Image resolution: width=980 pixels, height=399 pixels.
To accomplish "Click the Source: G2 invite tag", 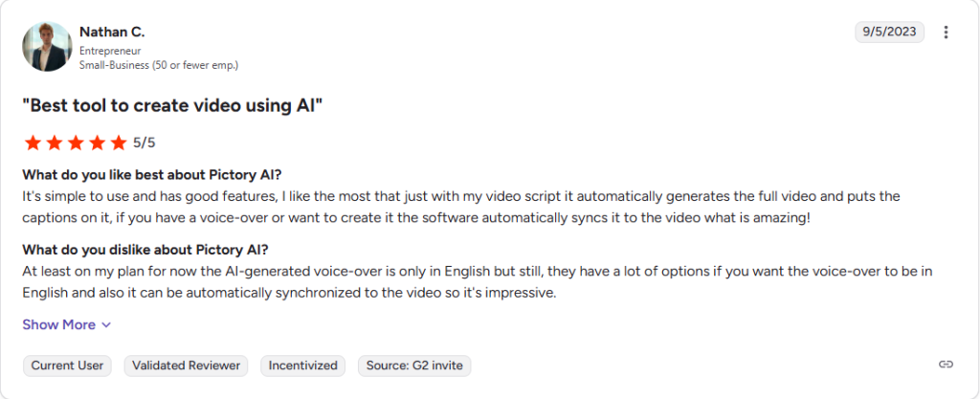I will (413, 366).
